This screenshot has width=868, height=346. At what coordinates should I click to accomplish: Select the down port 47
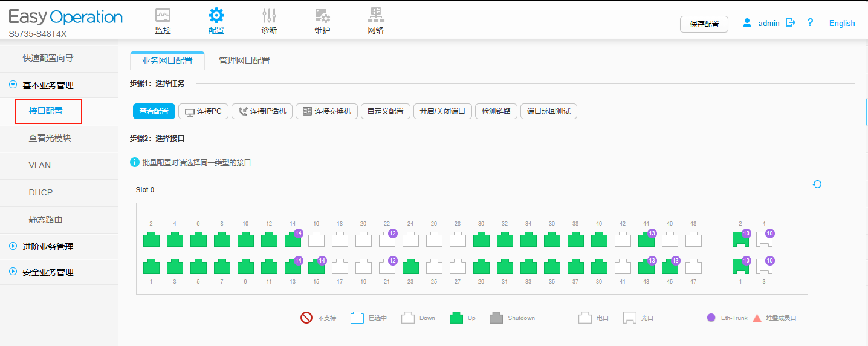click(x=693, y=267)
